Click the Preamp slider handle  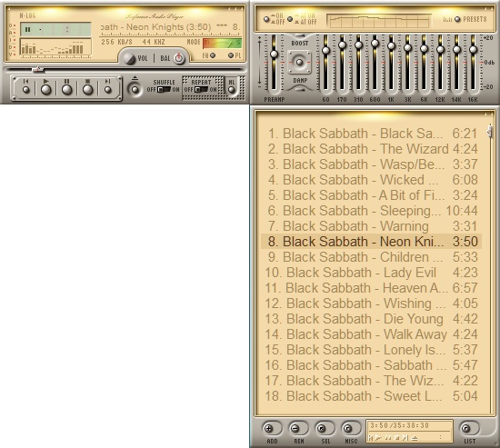pos(274,55)
